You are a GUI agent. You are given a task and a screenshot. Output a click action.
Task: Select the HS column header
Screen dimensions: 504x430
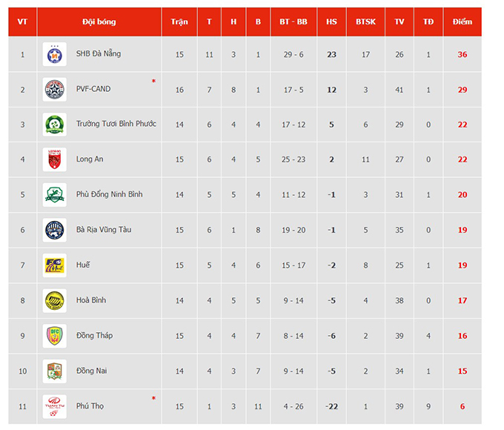(x=331, y=21)
